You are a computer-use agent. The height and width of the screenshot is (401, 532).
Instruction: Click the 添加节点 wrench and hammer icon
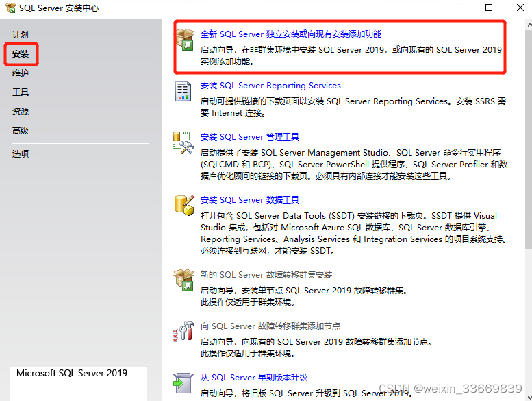[x=183, y=331]
